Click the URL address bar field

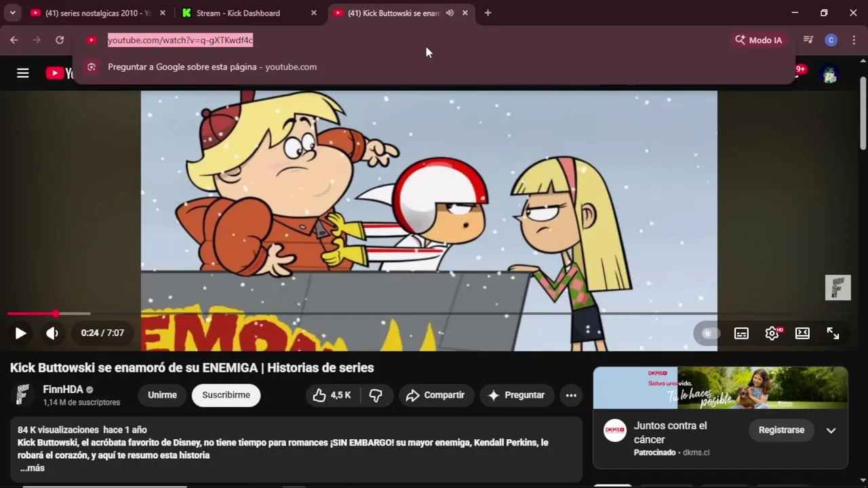click(x=407, y=40)
